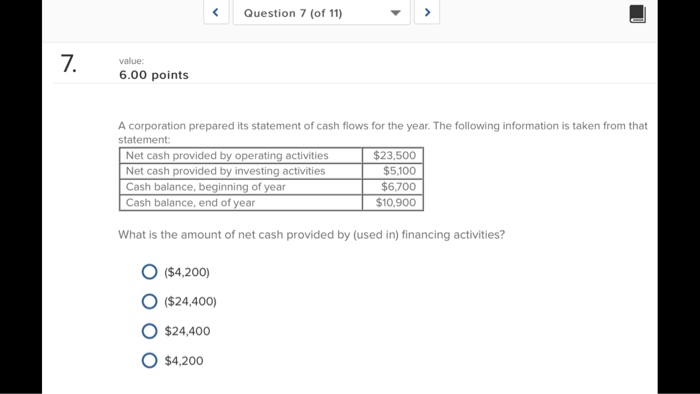
Task: Select the ($4,200) answer radio button
Action: (149, 272)
